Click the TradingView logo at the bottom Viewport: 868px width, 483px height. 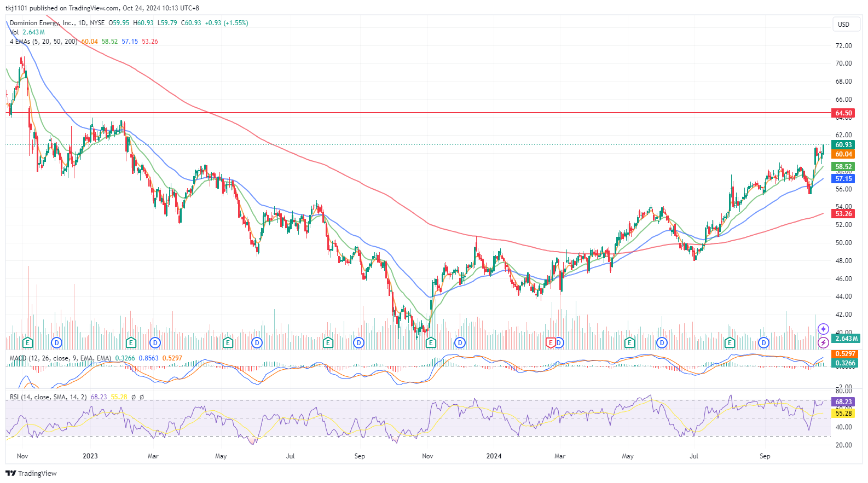click(x=31, y=473)
